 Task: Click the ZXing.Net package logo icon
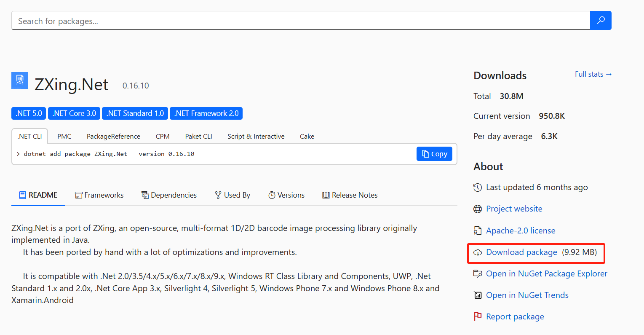pyautogui.click(x=20, y=80)
